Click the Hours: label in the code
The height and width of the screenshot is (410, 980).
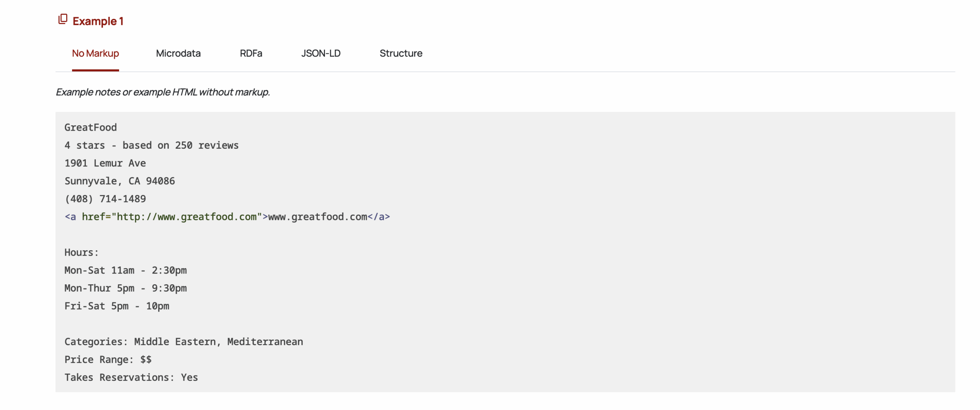point(81,253)
